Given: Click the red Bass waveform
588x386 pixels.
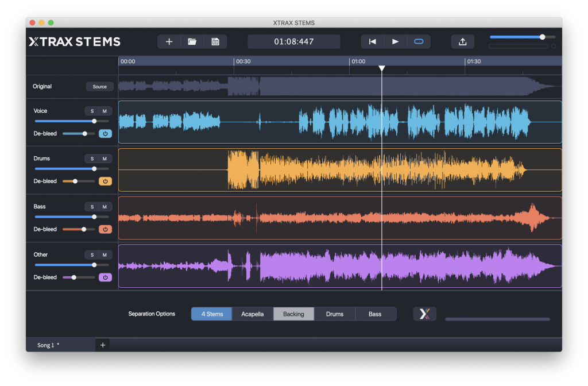Looking at the screenshot, I should click(340, 218).
